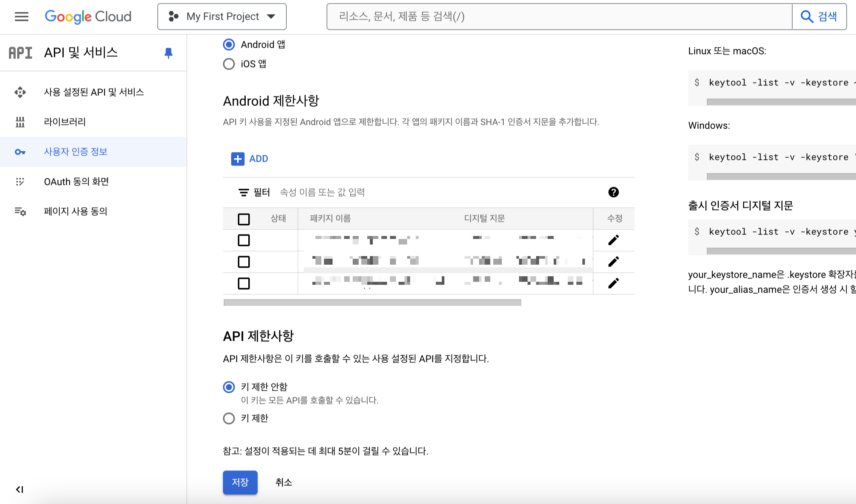This screenshot has height=504, width=856.
Task: Go to OAuth 동의 화면
Action: (76, 182)
